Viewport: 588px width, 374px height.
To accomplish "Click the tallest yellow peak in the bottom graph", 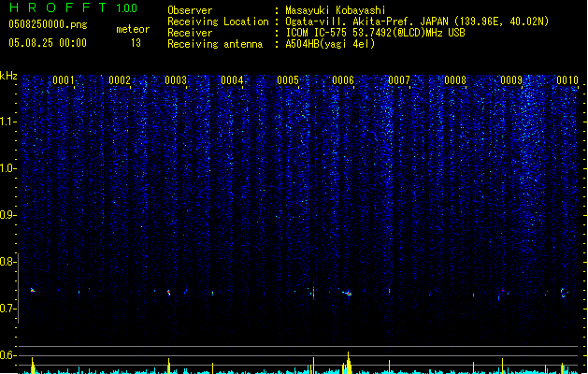I will point(349,363).
